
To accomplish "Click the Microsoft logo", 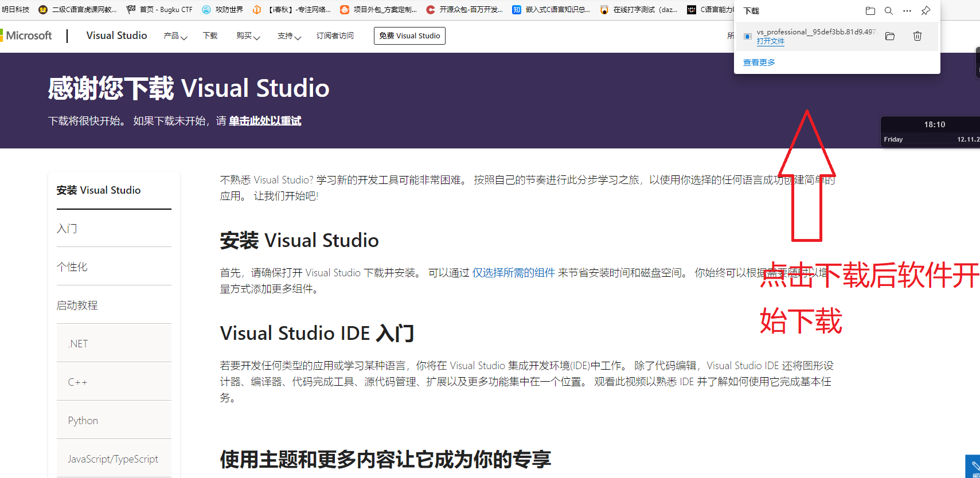I will pos(26,36).
